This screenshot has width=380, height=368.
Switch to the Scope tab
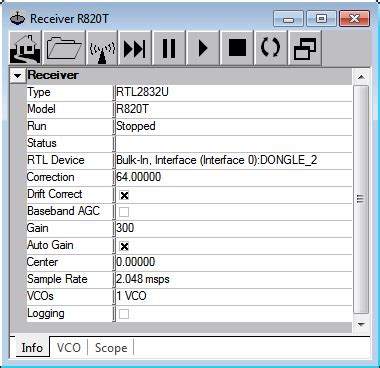pyautogui.click(x=111, y=348)
